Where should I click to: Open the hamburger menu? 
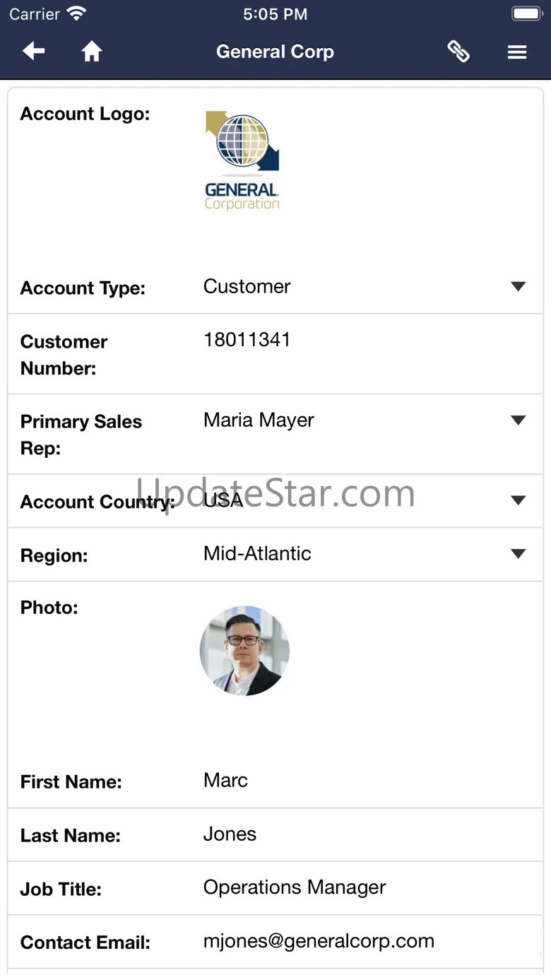[x=517, y=52]
